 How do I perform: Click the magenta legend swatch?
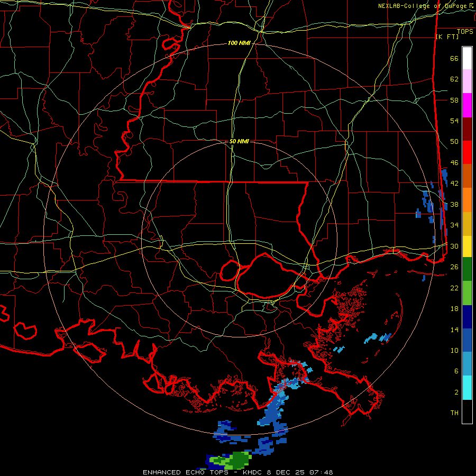pos(467,105)
